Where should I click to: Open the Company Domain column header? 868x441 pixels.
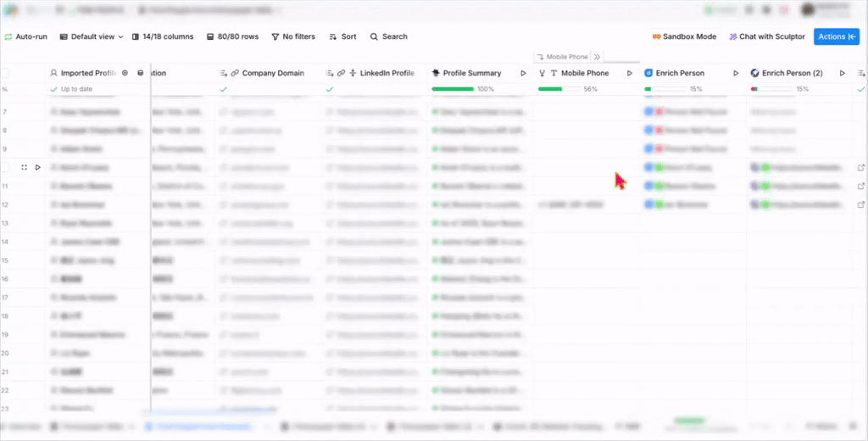pos(273,73)
